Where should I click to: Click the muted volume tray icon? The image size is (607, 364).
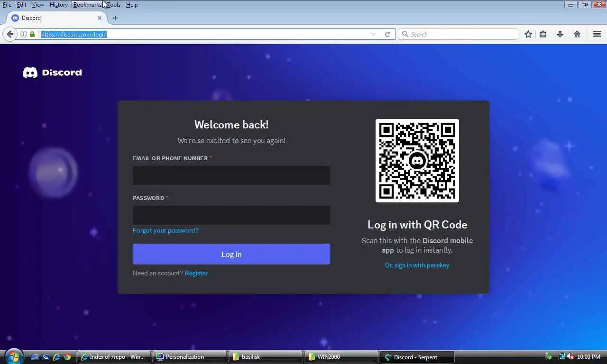tap(570, 357)
